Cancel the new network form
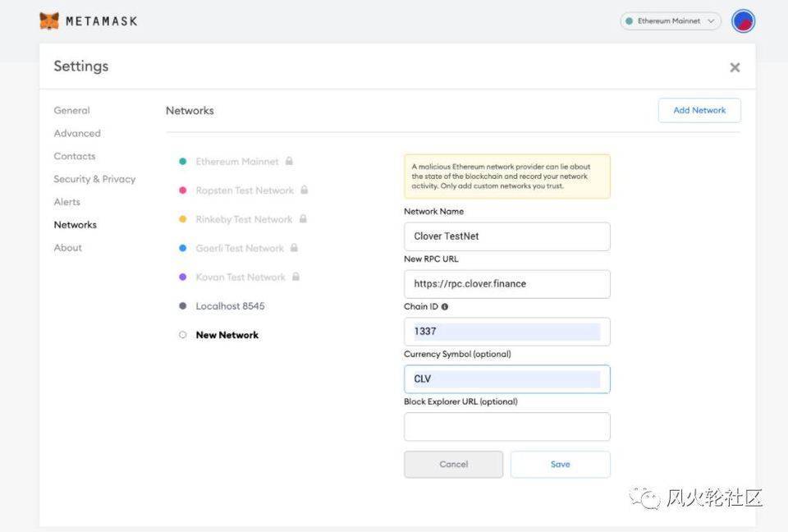This screenshot has height=532, width=788. click(x=453, y=464)
